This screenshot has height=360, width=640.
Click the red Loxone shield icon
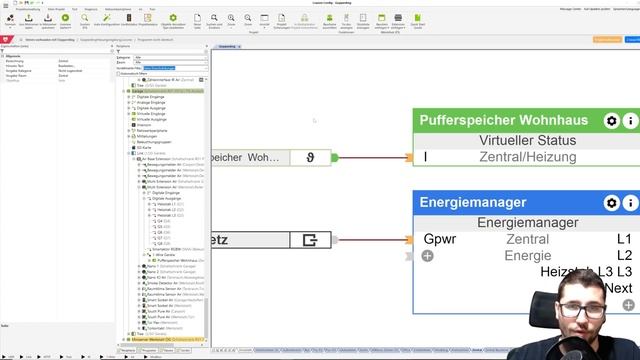click(6, 40)
